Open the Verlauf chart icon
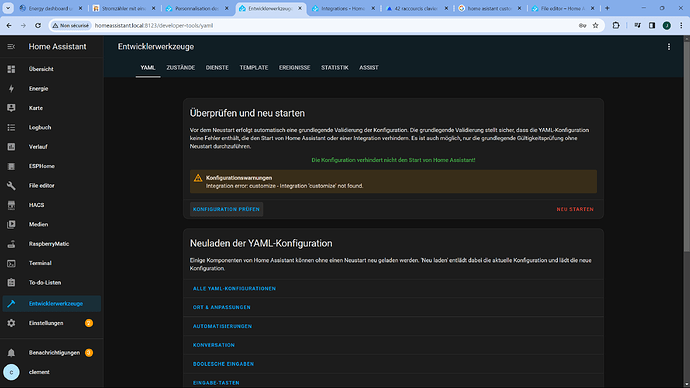 11,146
